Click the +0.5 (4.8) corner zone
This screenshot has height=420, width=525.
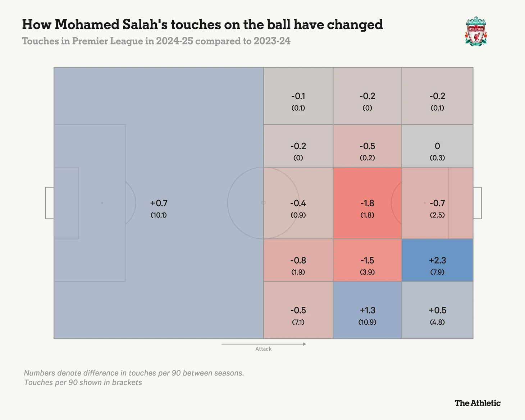pos(437,310)
